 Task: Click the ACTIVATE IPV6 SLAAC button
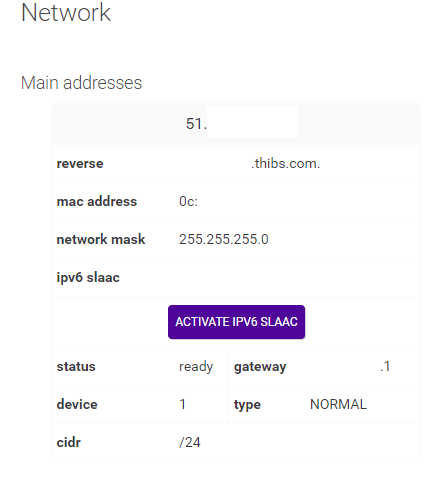[236, 322]
